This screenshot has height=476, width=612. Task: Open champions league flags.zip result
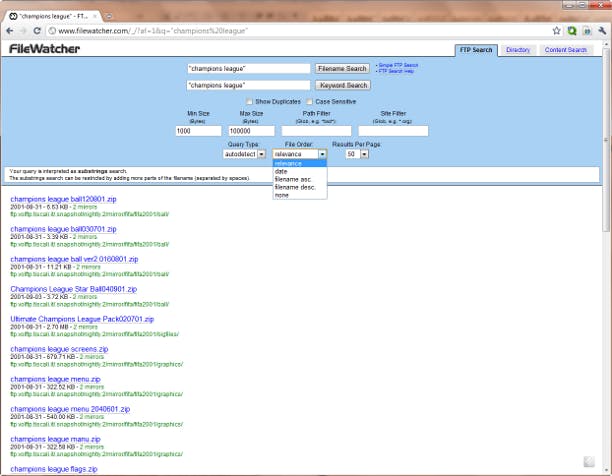(x=53, y=469)
